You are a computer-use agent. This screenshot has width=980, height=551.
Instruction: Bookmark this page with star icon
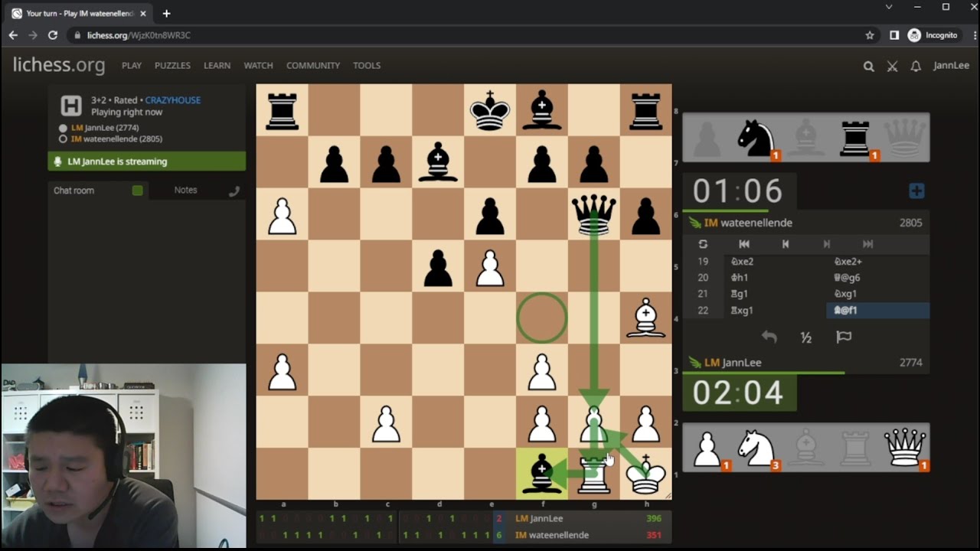click(870, 35)
